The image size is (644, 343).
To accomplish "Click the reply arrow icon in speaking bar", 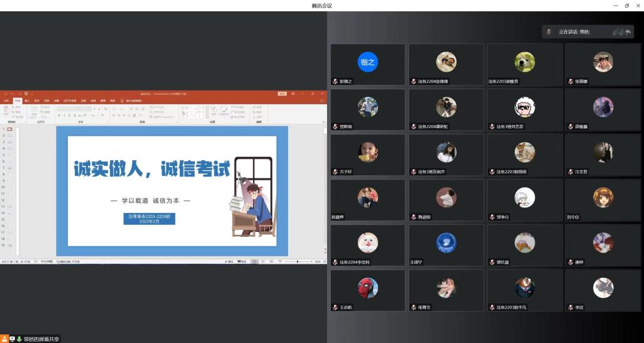I will [x=628, y=31].
